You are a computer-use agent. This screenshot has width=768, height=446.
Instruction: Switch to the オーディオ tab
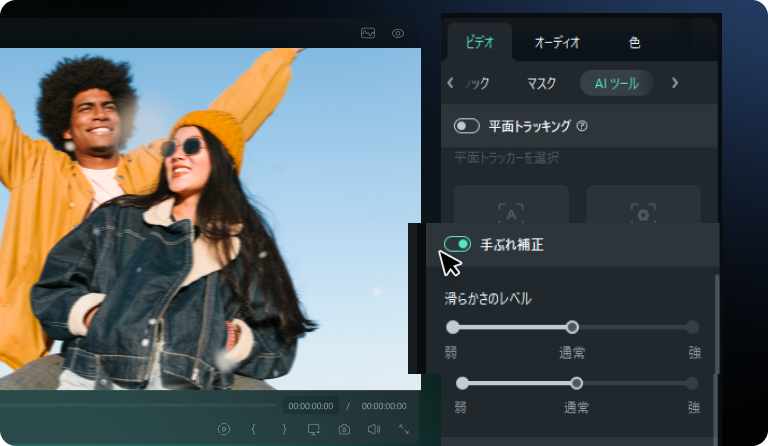[x=557, y=43]
